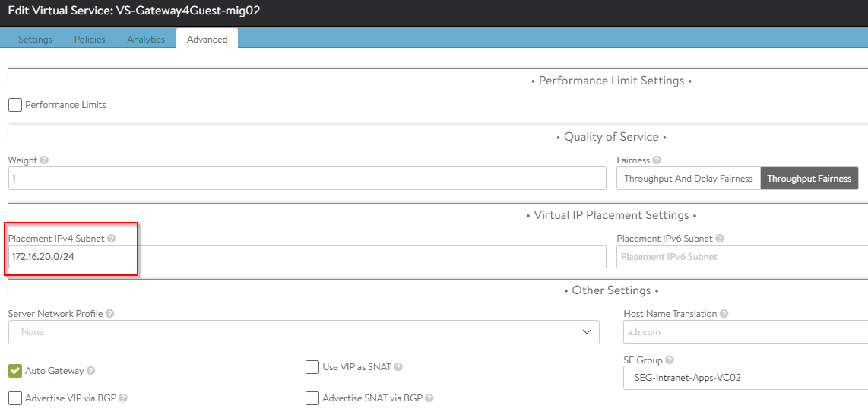This screenshot has width=868, height=415.
Task: Click into the Placement IPv4 Subnet field
Action: click(x=307, y=257)
